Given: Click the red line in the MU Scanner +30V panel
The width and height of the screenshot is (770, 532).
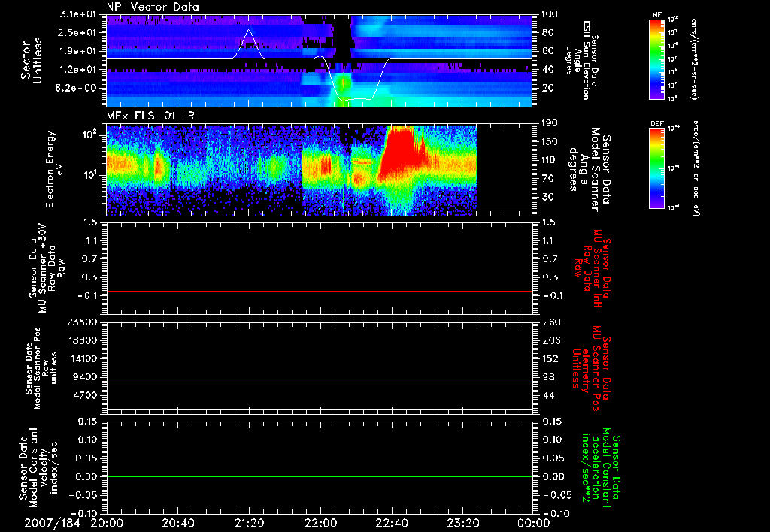Looking at the screenshot, I should [x=320, y=291].
